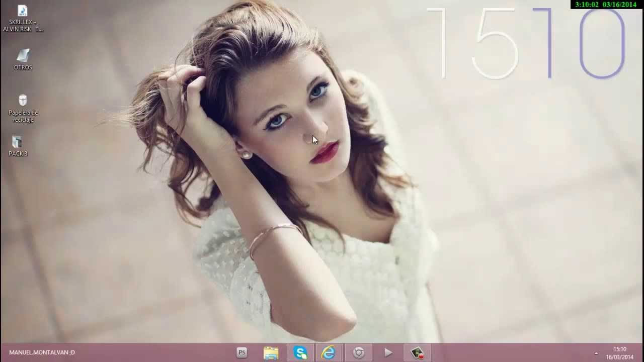Open Google Chrome from the taskbar
Image resolution: width=644 pixels, height=362 pixels.
click(x=358, y=352)
